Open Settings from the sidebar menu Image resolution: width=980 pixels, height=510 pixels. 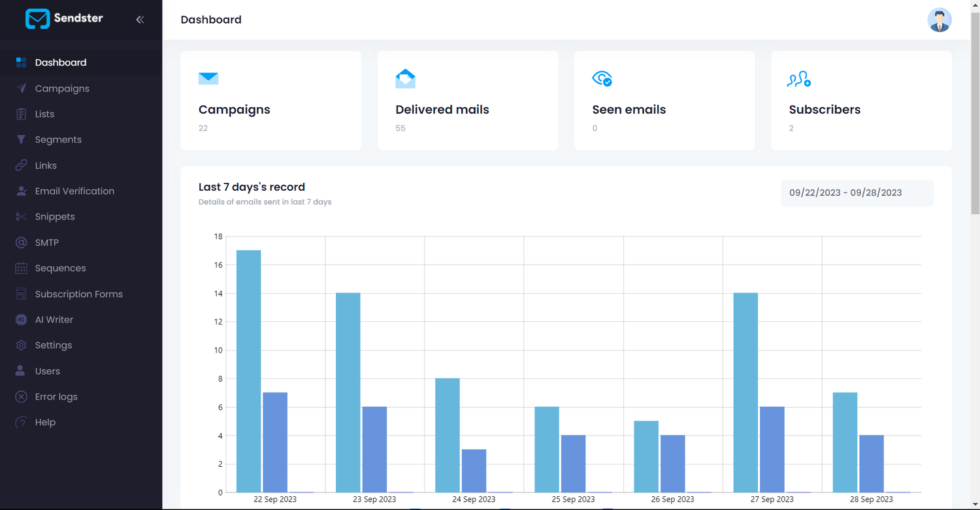[22, 345]
